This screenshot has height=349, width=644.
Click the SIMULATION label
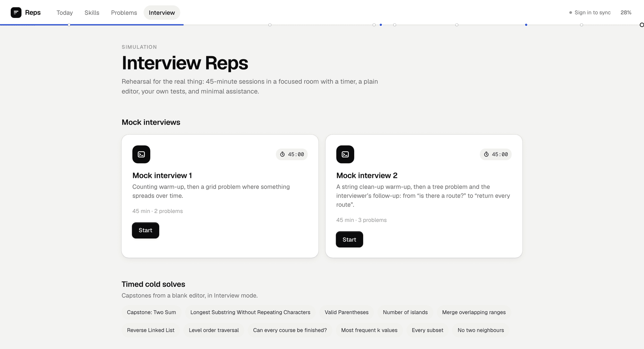[139, 47]
